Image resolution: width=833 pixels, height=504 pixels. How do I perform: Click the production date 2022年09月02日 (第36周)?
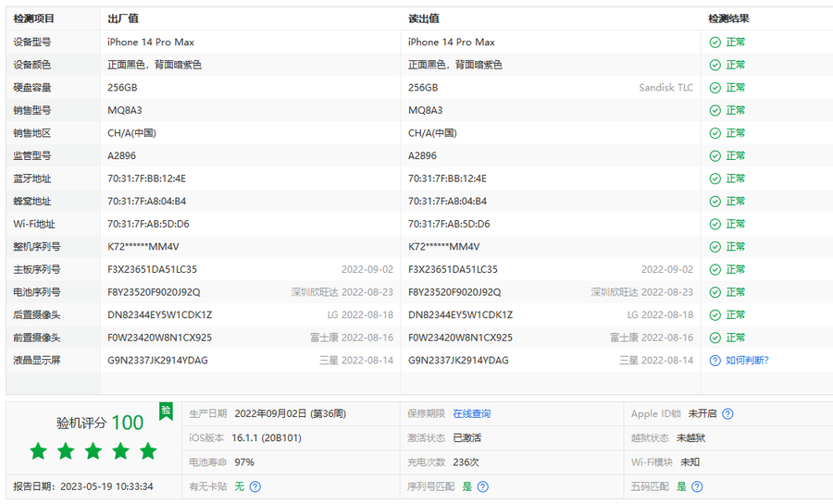point(290,413)
